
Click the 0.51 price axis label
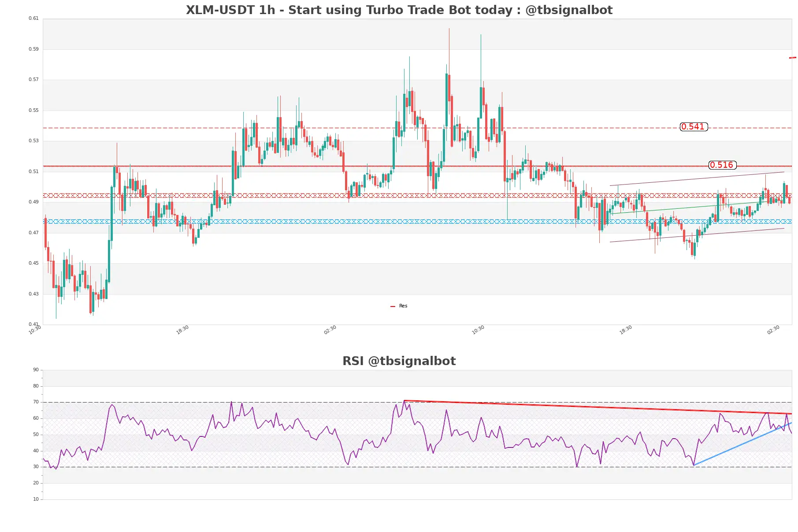(33, 172)
